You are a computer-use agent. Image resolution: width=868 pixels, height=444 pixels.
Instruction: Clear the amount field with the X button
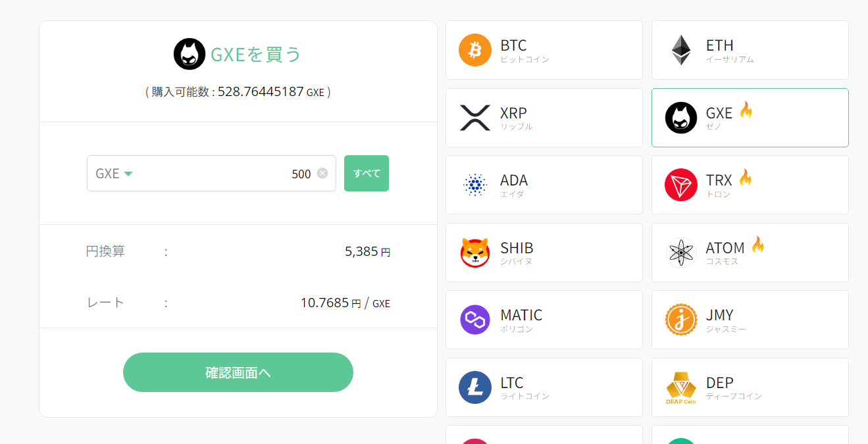[x=322, y=173]
